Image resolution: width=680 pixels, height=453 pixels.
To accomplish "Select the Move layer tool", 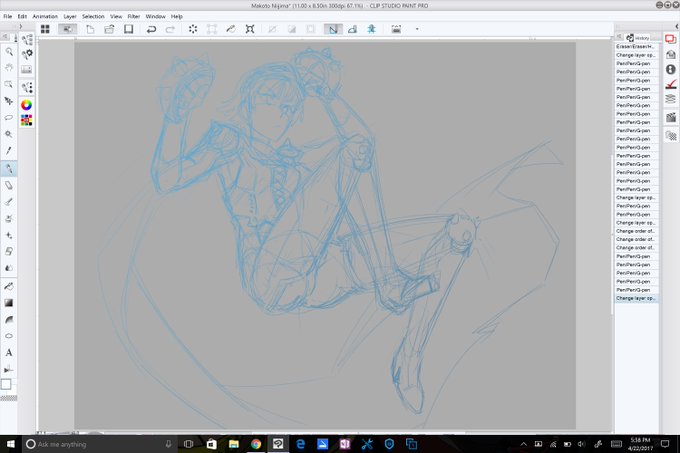I will point(9,101).
